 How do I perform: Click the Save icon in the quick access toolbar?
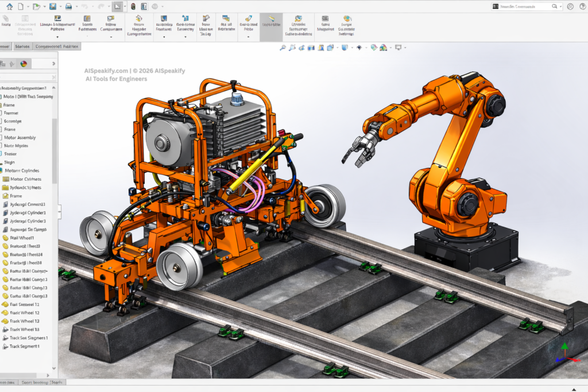tap(53, 6)
